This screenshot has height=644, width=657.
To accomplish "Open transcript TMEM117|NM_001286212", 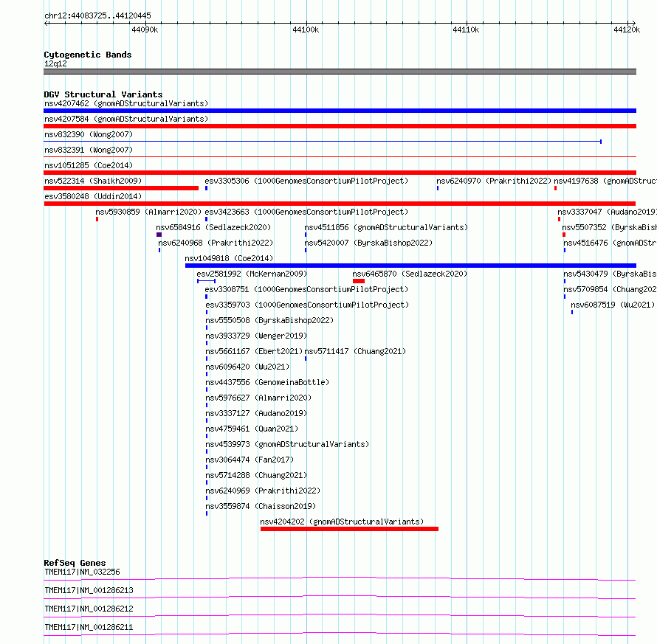I will [89, 609].
